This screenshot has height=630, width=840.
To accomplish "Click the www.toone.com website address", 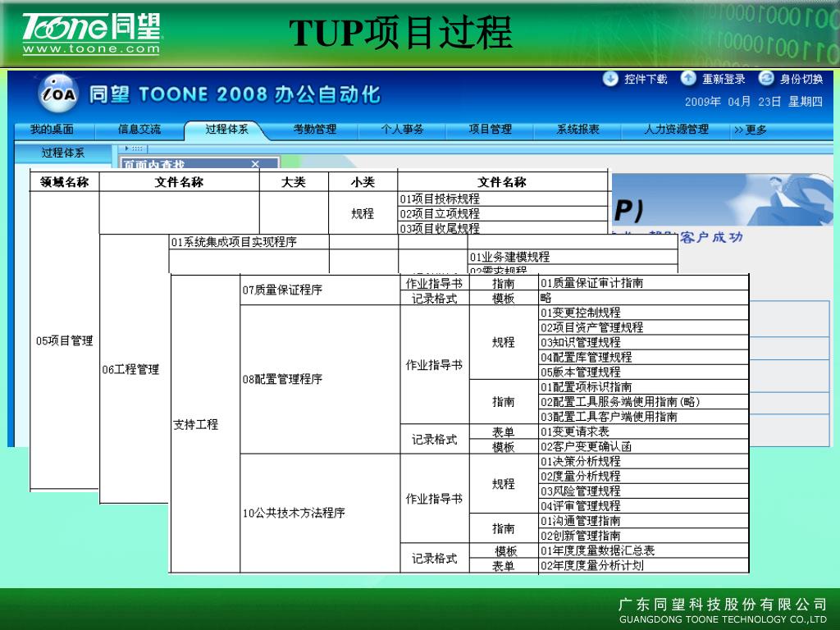I will click(91, 49).
